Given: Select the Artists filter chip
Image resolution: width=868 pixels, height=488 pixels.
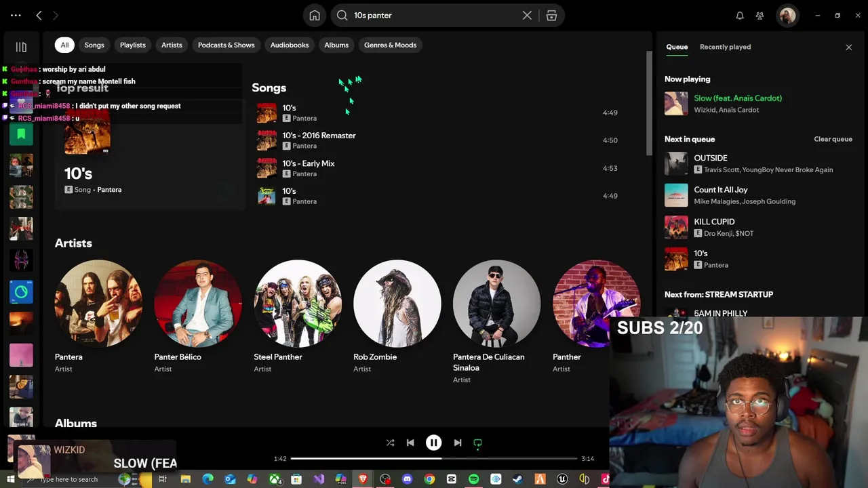Looking at the screenshot, I should pos(172,45).
